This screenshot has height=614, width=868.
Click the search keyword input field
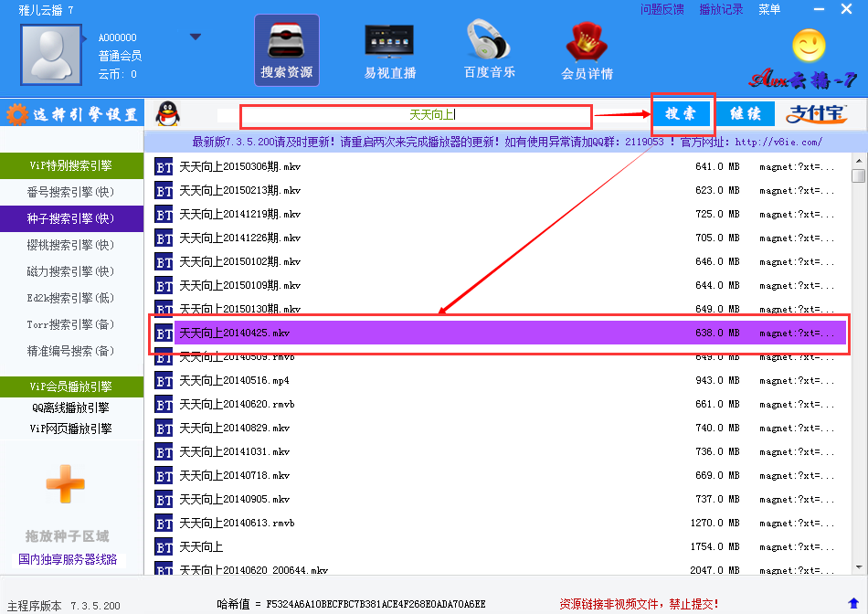coord(416,116)
